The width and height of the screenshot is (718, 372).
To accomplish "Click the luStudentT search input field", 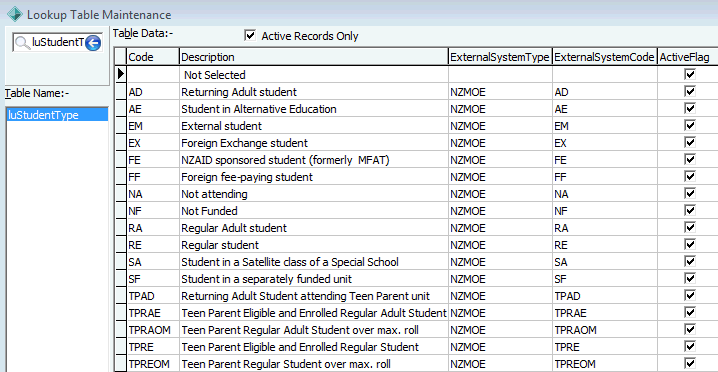I will pos(57,43).
